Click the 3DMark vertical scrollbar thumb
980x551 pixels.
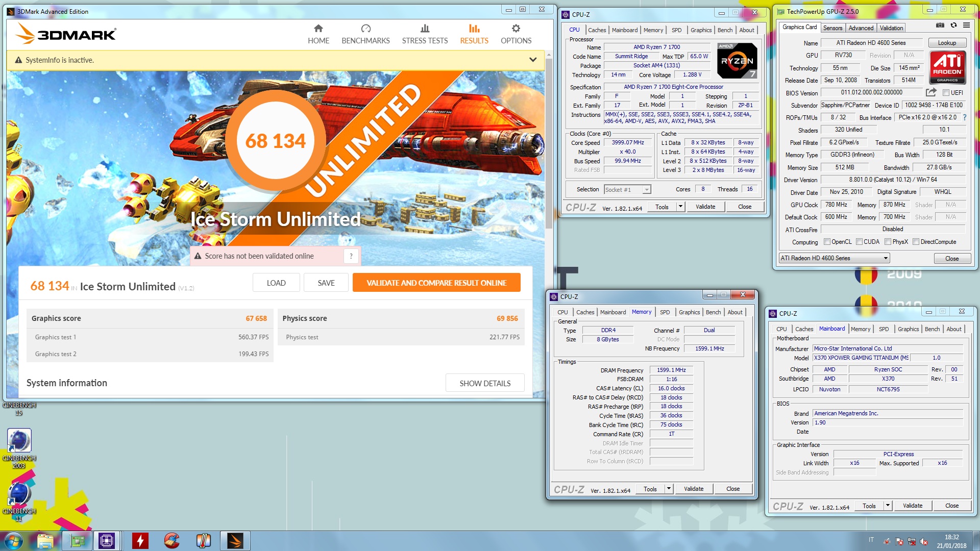549,143
